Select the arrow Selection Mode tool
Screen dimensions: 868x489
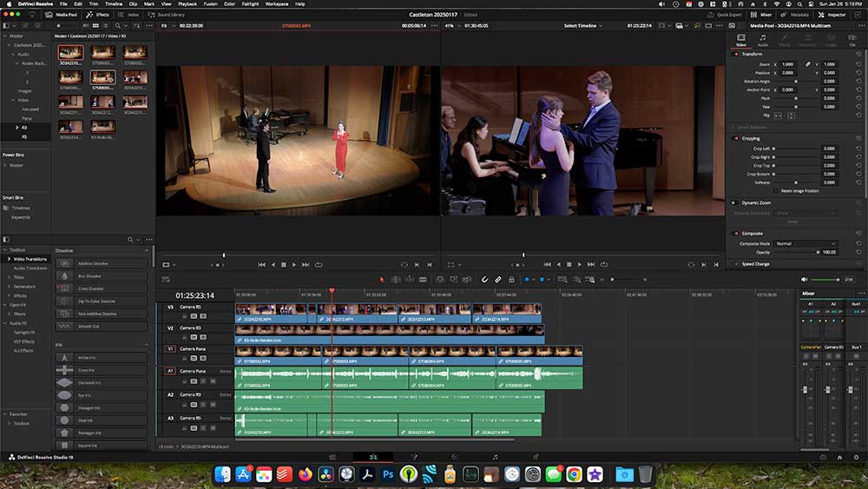tap(381, 280)
